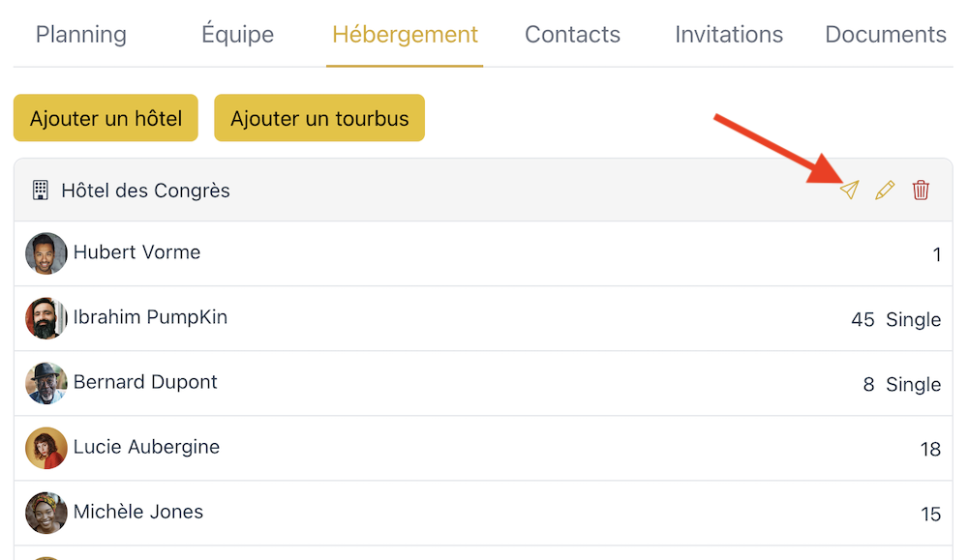Delete Hôtel des Congrès using the trash icon
The height and width of the screenshot is (560, 968).
(921, 190)
